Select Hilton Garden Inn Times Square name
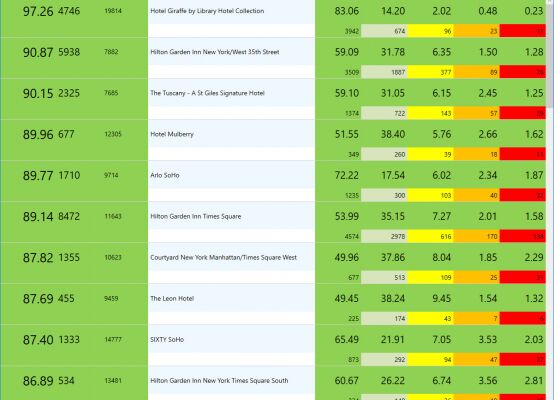 (196, 216)
